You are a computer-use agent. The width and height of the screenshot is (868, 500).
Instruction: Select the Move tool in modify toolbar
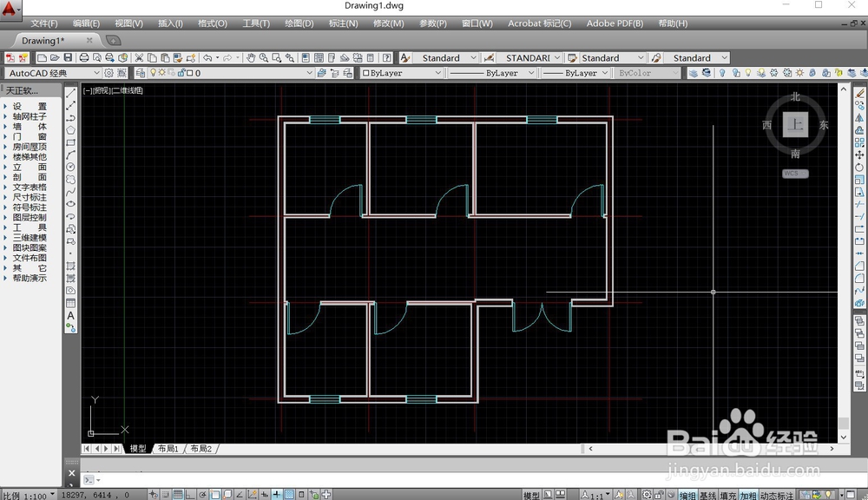(x=859, y=155)
